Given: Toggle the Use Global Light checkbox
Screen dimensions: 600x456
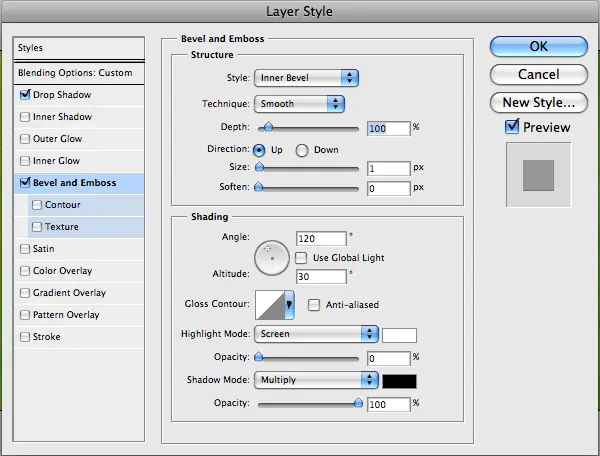Looking at the screenshot, I should pos(302,258).
